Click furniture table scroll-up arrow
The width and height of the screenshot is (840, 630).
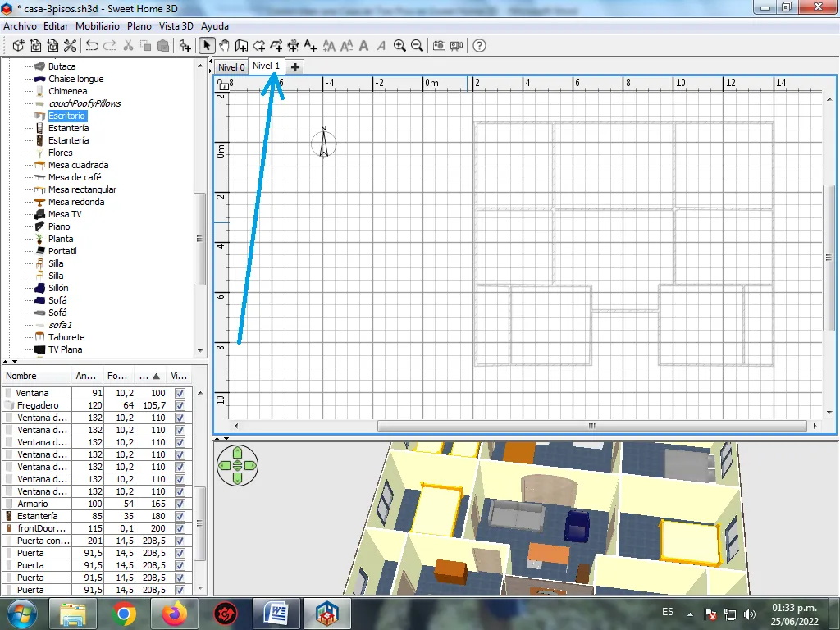pyautogui.click(x=200, y=393)
